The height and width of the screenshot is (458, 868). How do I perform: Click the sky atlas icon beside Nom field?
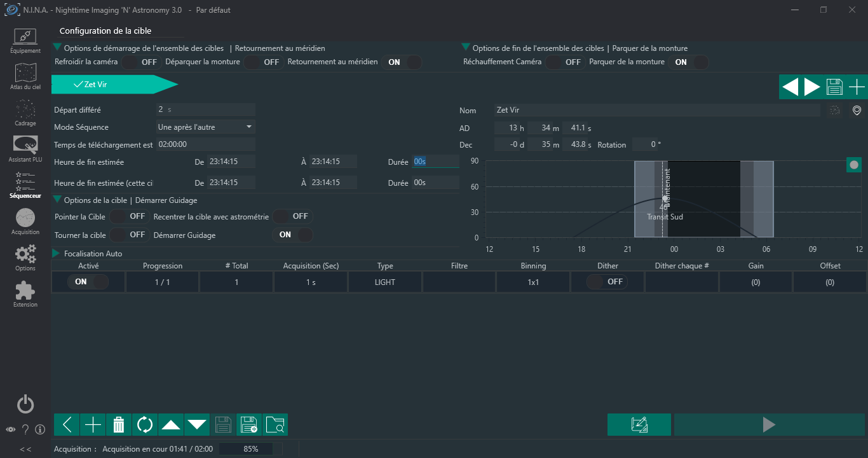[x=834, y=111]
